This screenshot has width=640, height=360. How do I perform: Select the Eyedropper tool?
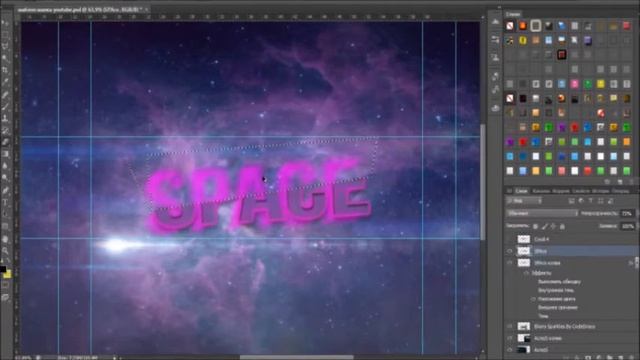tap(5, 82)
